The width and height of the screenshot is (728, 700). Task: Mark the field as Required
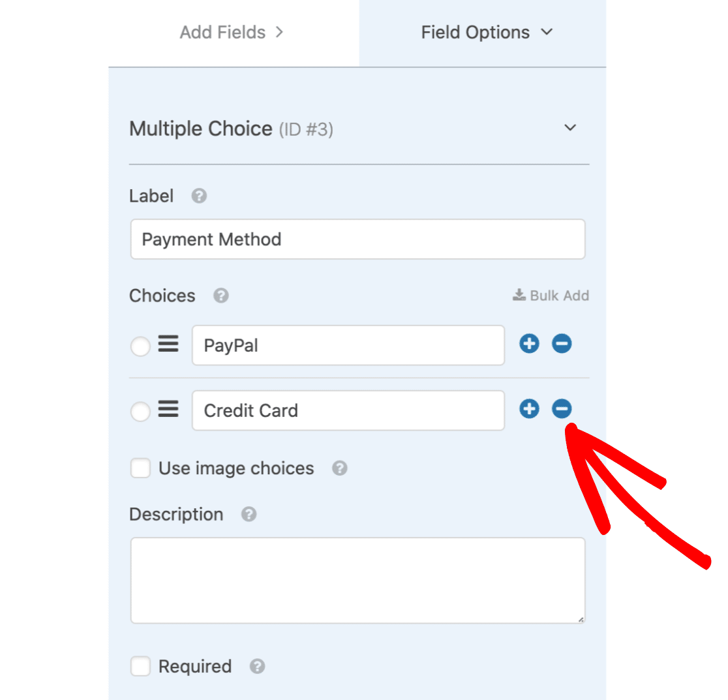point(140,667)
